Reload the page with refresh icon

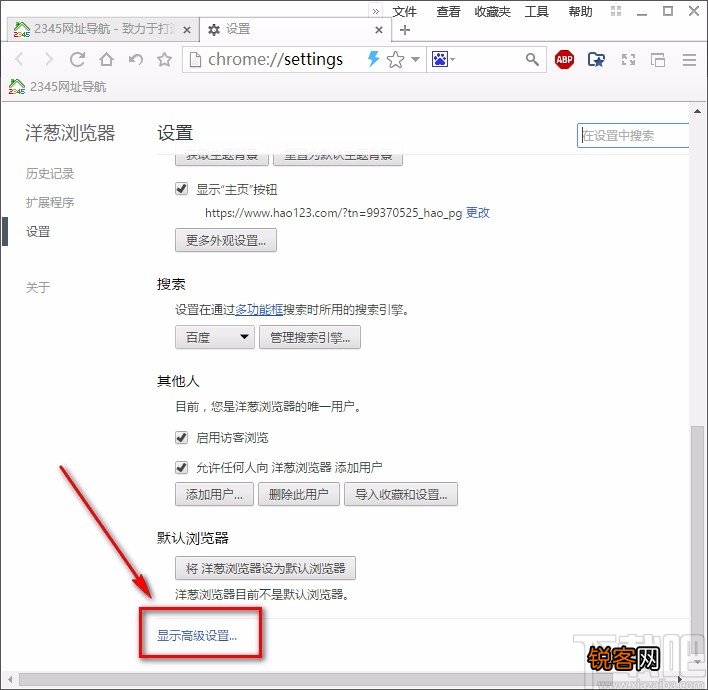(x=77, y=59)
